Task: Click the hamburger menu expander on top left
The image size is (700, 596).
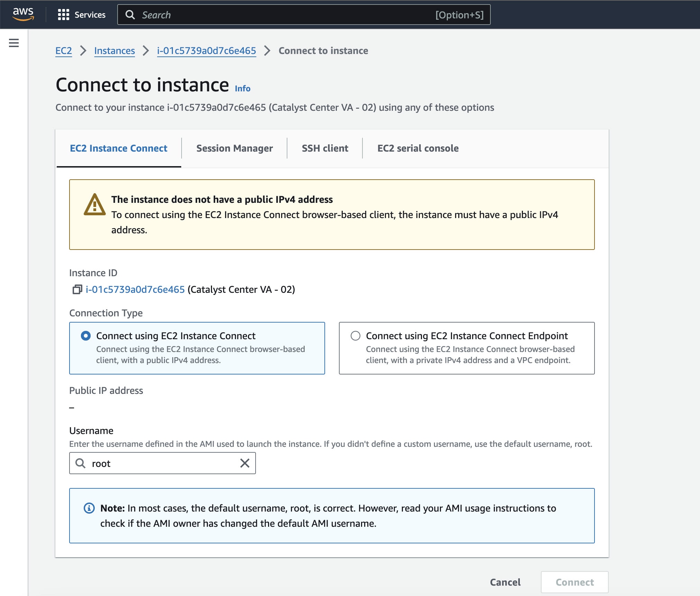Action: pyautogui.click(x=13, y=43)
